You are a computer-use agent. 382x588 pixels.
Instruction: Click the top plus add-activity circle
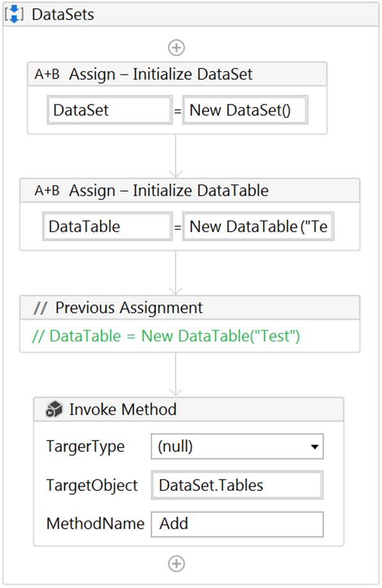click(176, 47)
